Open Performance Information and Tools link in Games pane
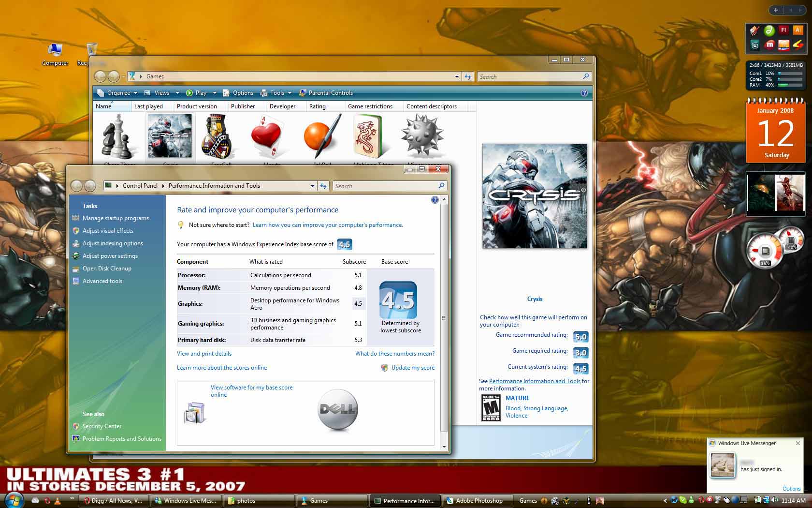Screen dimensions: 812x508 click(535, 381)
